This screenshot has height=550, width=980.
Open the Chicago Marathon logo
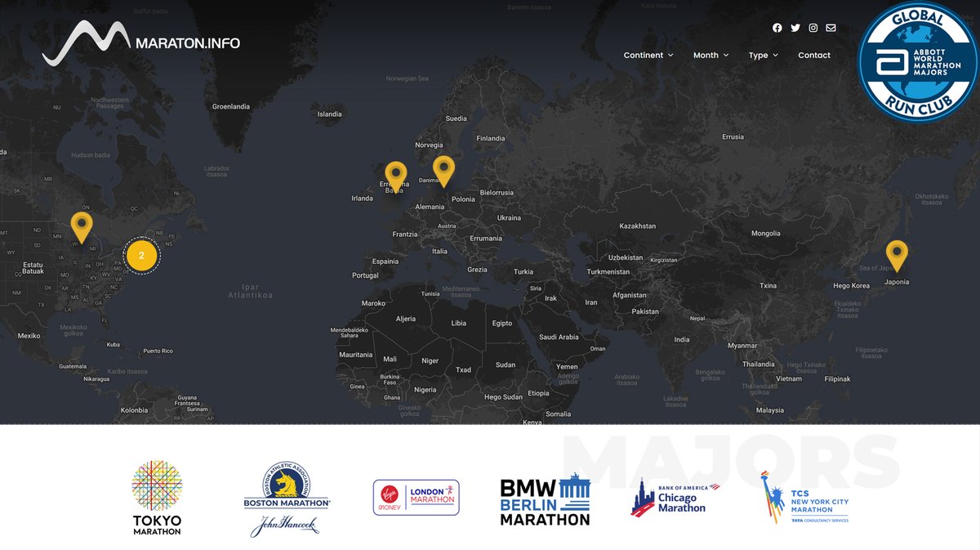point(675,498)
